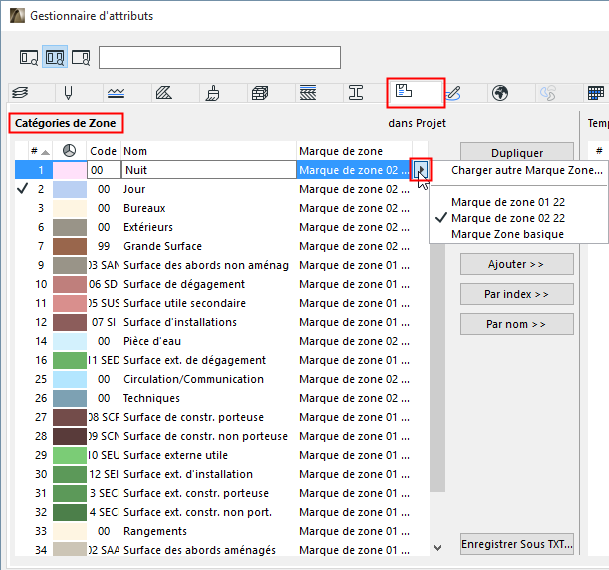Click the down arrow of list scrollbar

pos(437,548)
